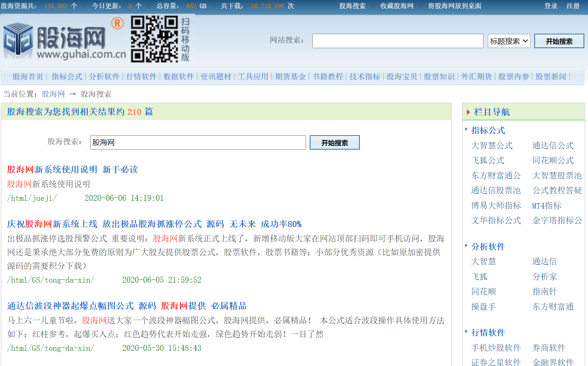Image resolution: width=588 pixels, height=366 pixels.
Task: Open the 股票知识 menu item
Action: tap(439, 77)
